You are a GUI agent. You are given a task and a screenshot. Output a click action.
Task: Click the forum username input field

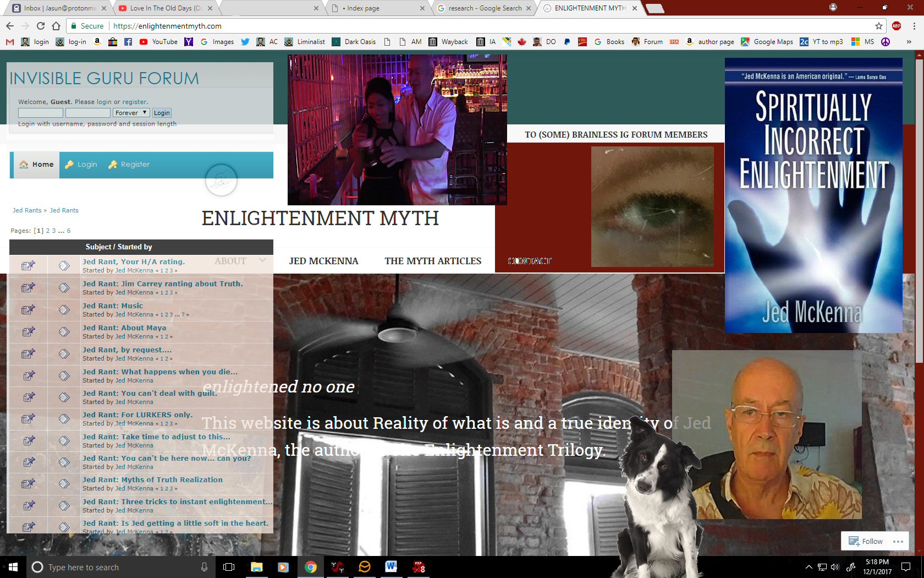point(40,113)
